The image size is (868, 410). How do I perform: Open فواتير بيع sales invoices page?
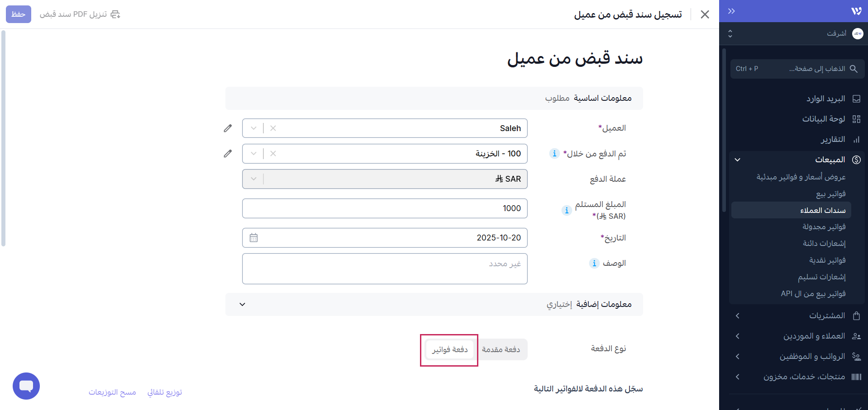pos(830,194)
